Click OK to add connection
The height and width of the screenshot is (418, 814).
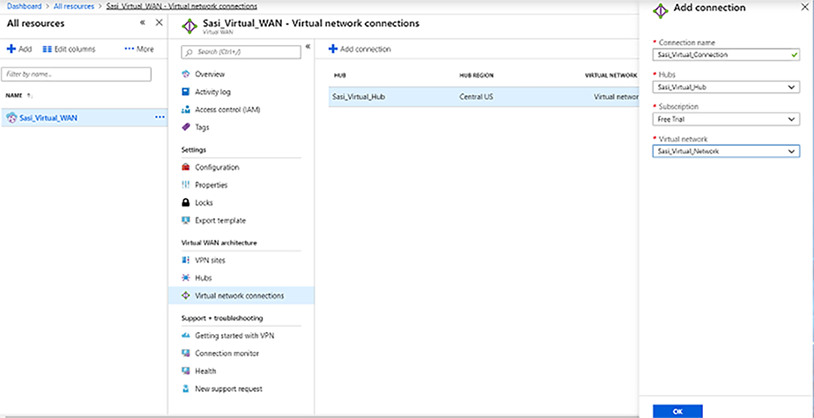click(677, 410)
